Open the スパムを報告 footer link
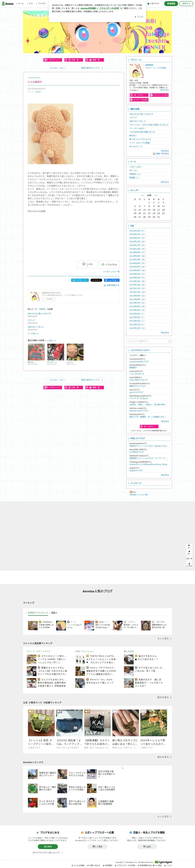The image size is (195, 868). point(78,865)
